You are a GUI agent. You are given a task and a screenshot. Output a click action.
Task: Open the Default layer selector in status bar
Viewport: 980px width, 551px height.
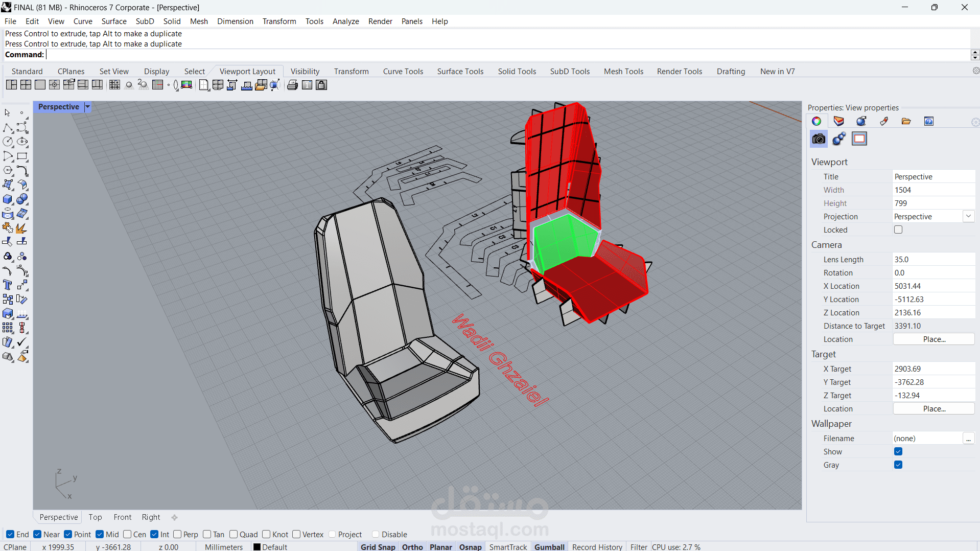(x=271, y=546)
